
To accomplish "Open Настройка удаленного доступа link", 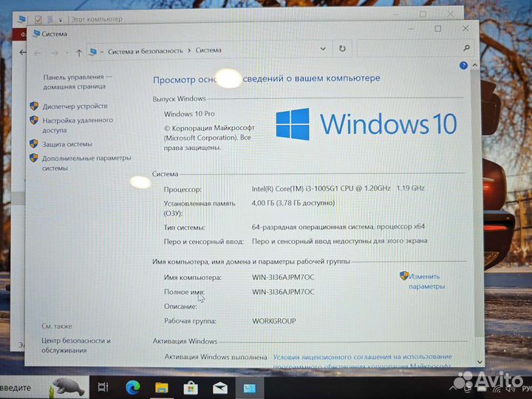I will click(78, 125).
